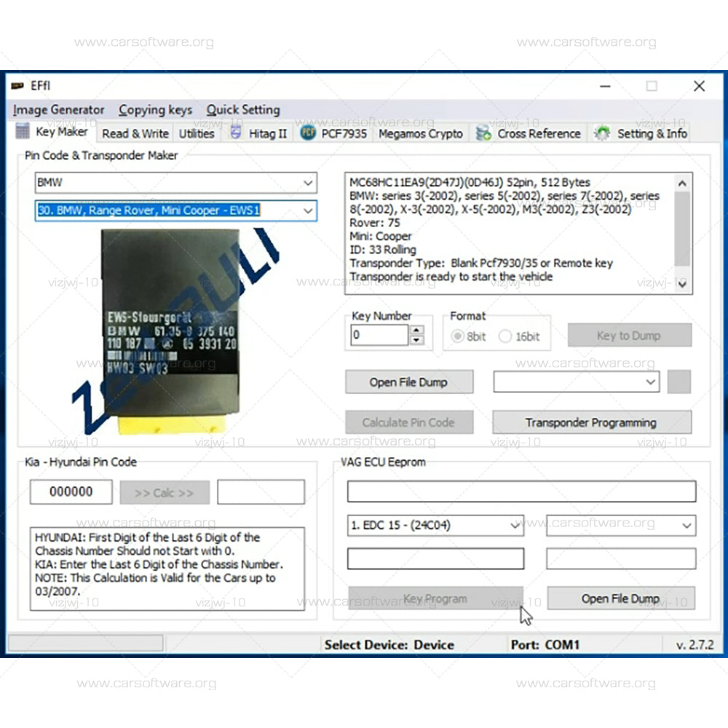
Task: Click the Key to Dump button
Action: coord(630,335)
